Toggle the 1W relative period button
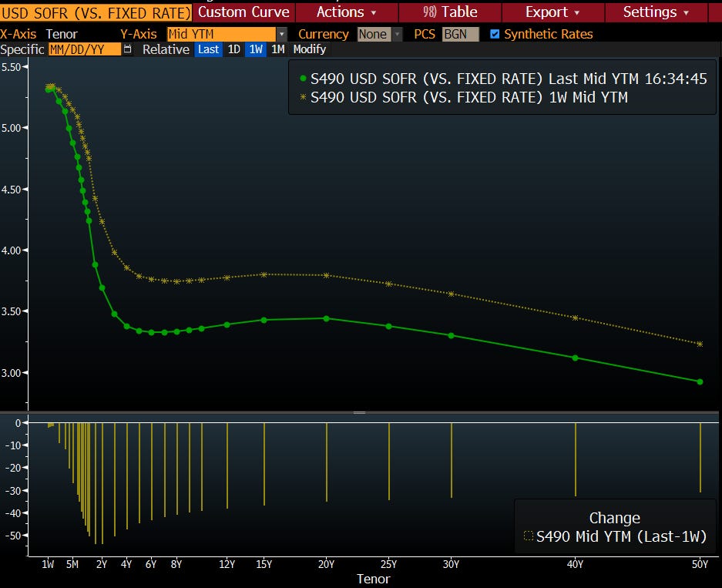Image resolution: width=722 pixels, height=588 pixels. coord(256,49)
